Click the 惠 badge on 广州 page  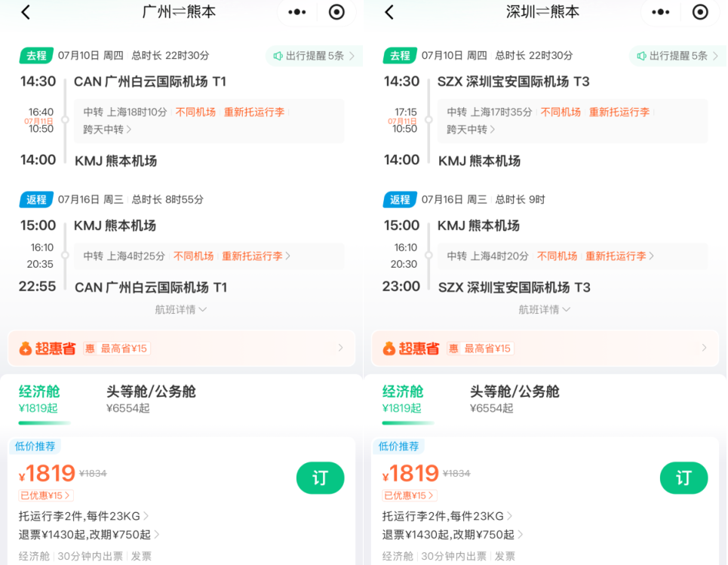(90, 349)
